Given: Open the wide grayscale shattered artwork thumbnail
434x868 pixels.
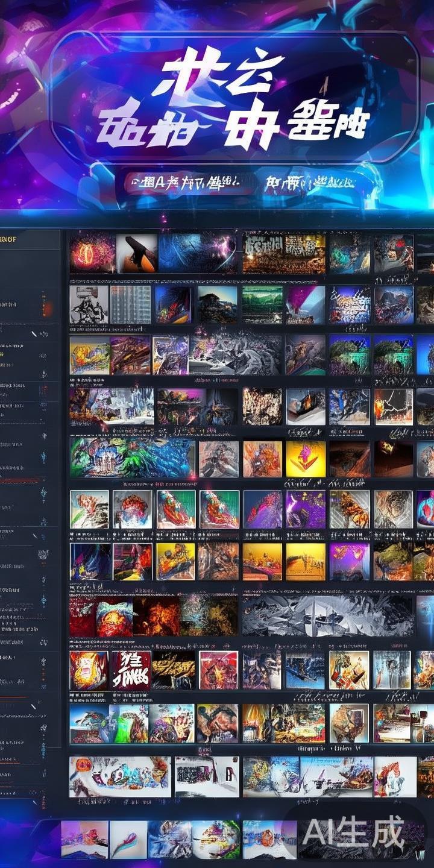Looking at the screenshot, I should pyautogui.click(x=328, y=615).
